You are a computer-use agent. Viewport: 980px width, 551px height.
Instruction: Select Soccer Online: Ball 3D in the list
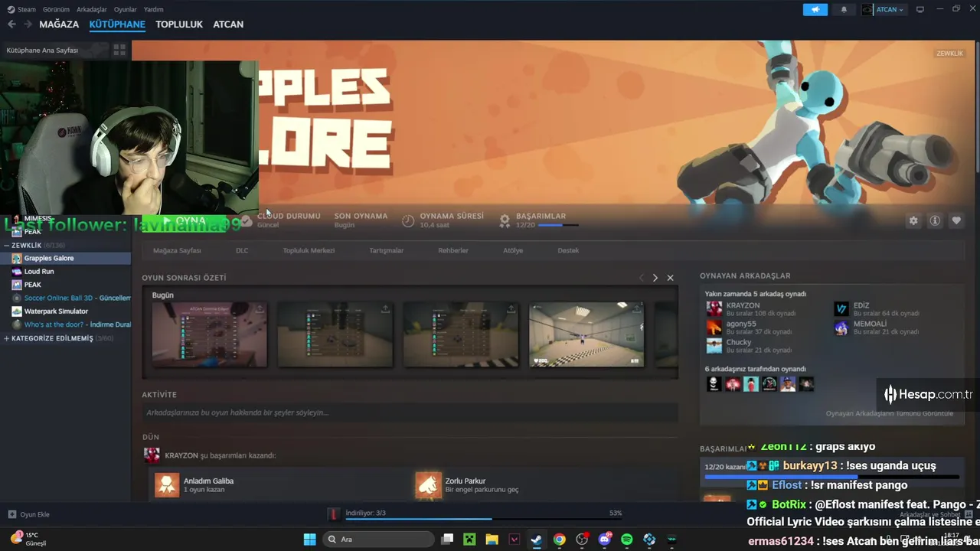point(66,298)
